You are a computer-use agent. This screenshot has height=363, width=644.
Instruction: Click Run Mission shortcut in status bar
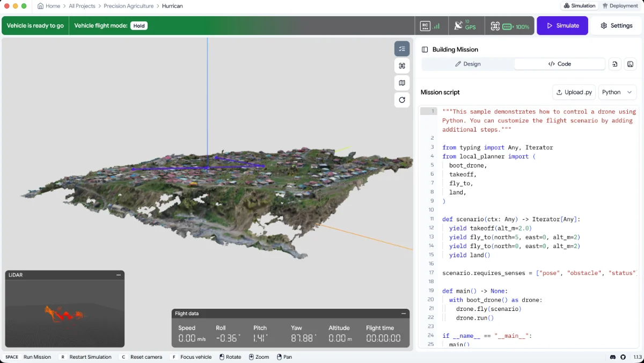37,357
